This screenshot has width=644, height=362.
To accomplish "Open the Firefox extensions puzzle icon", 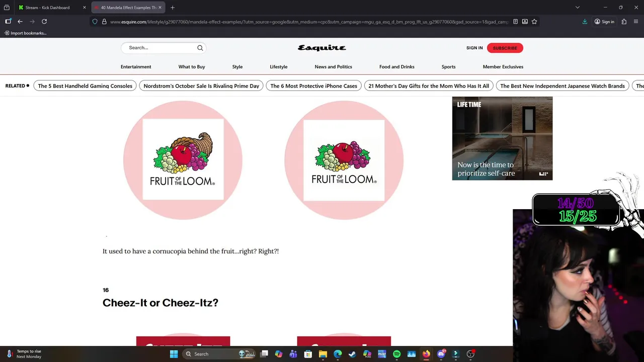I will pyautogui.click(x=624, y=22).
